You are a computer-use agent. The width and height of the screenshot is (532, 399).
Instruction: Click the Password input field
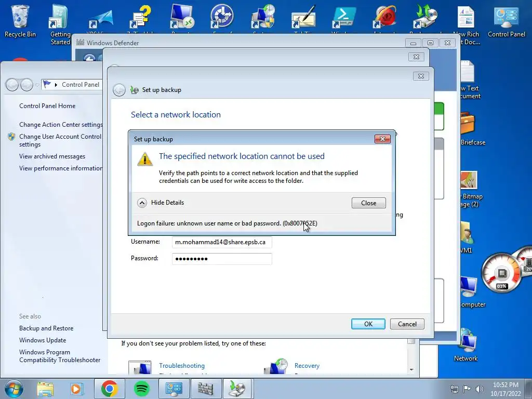(x=222, y=259)
